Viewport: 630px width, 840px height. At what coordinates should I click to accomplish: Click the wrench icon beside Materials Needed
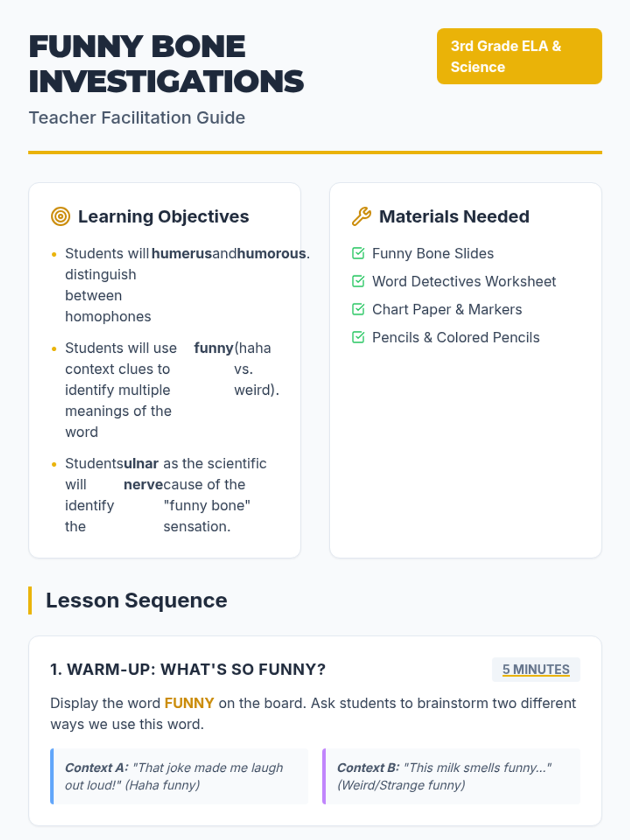(361, 216)
